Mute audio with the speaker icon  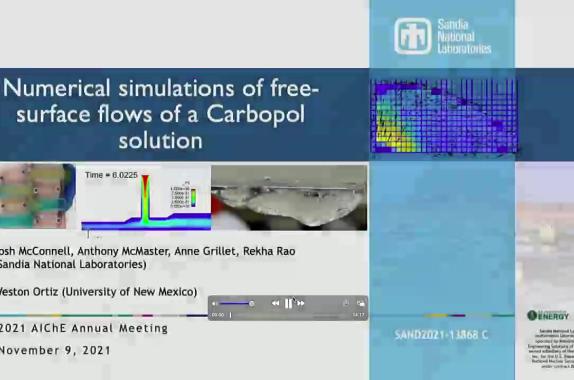[x=215, y=303]
